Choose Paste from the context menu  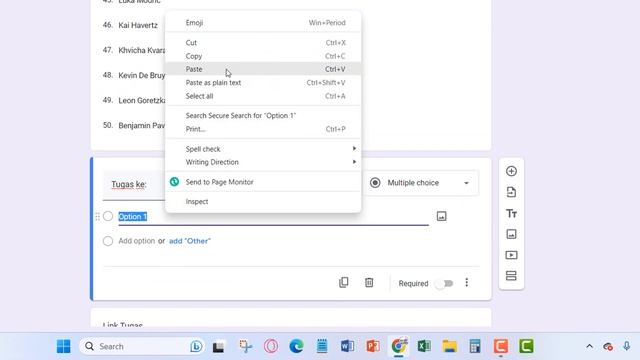coord(263,69)
